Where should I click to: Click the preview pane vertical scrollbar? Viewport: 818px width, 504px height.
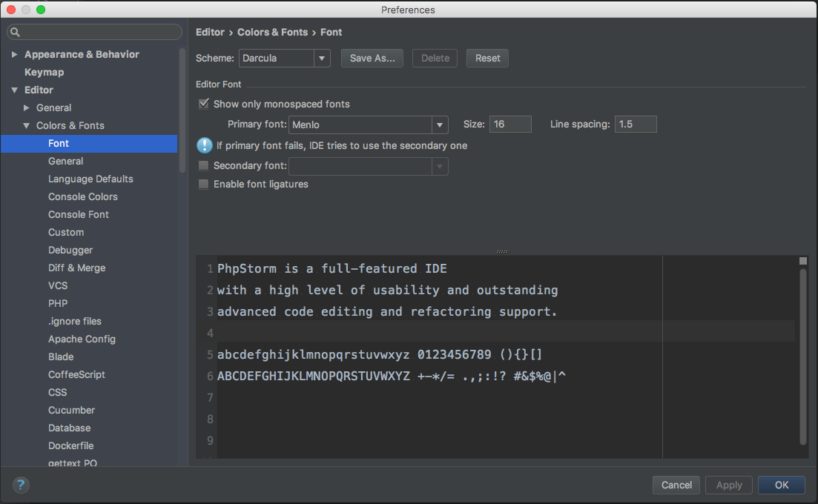click(x=803, y=357)
